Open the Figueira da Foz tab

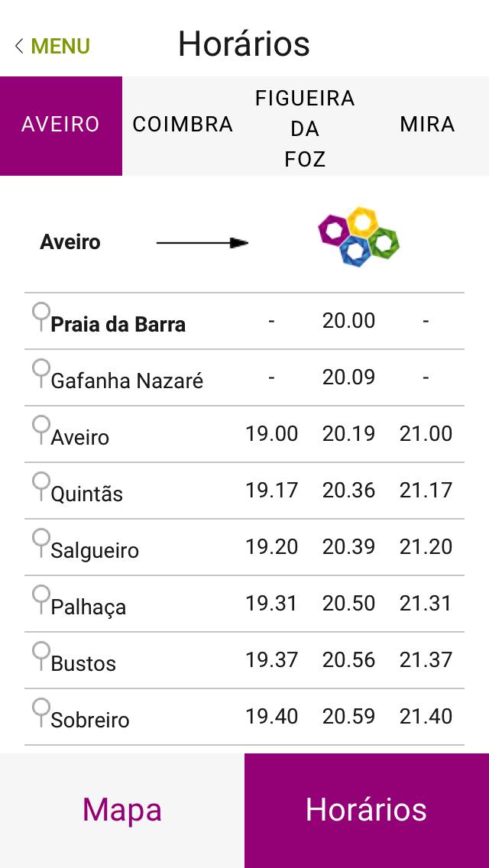(305, 128)
